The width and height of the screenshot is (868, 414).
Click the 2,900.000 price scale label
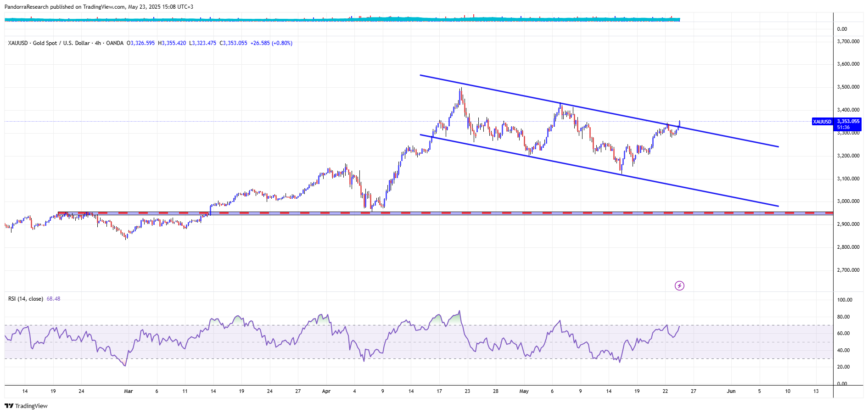tap(848, 224)
